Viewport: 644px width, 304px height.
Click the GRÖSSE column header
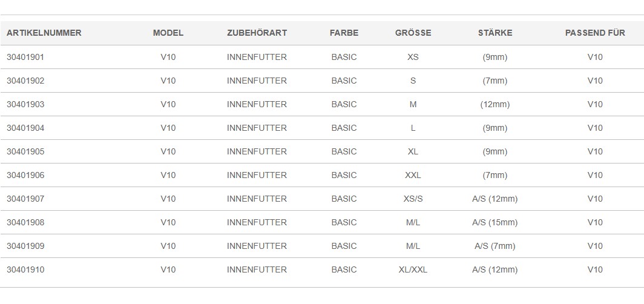[413, 33]
